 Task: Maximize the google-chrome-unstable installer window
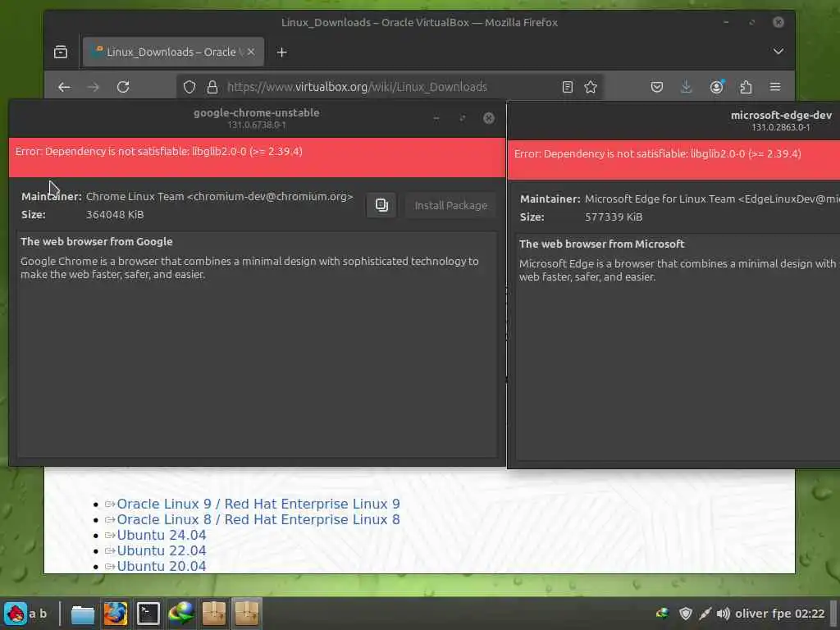pyautogui.click(x=463, y=118)
